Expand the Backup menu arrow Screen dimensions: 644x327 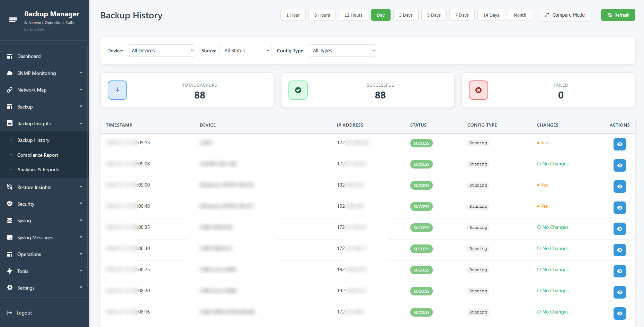coord(81,106)
